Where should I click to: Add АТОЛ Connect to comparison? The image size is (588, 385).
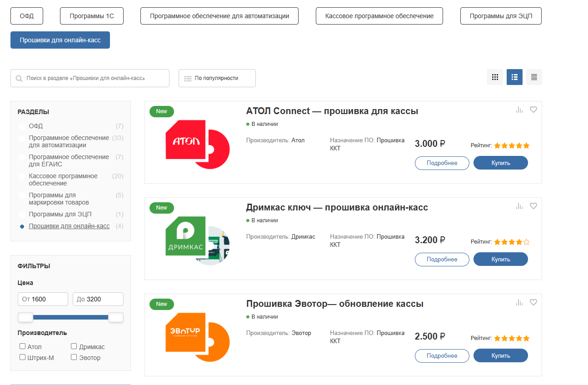point(519,110)
